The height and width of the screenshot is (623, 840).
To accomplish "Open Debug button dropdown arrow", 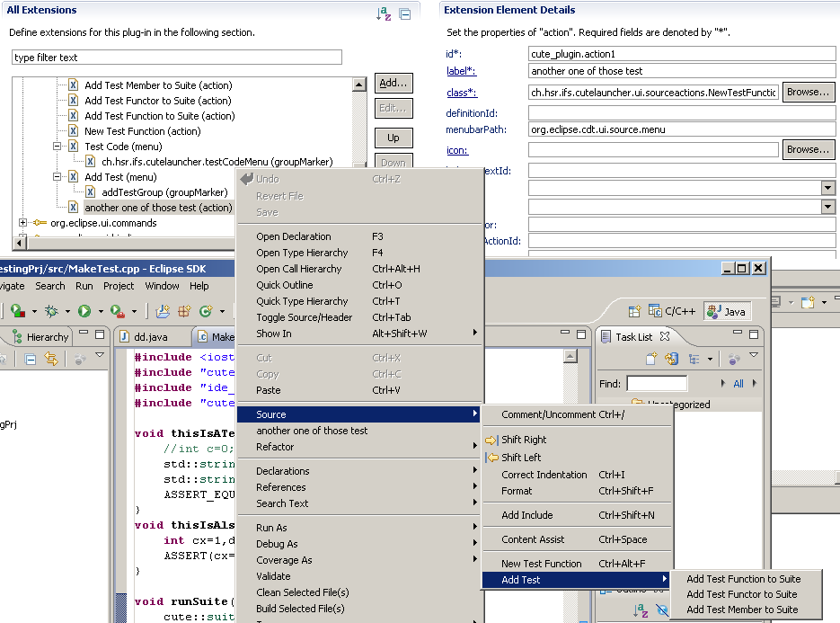I will point(67,311).
